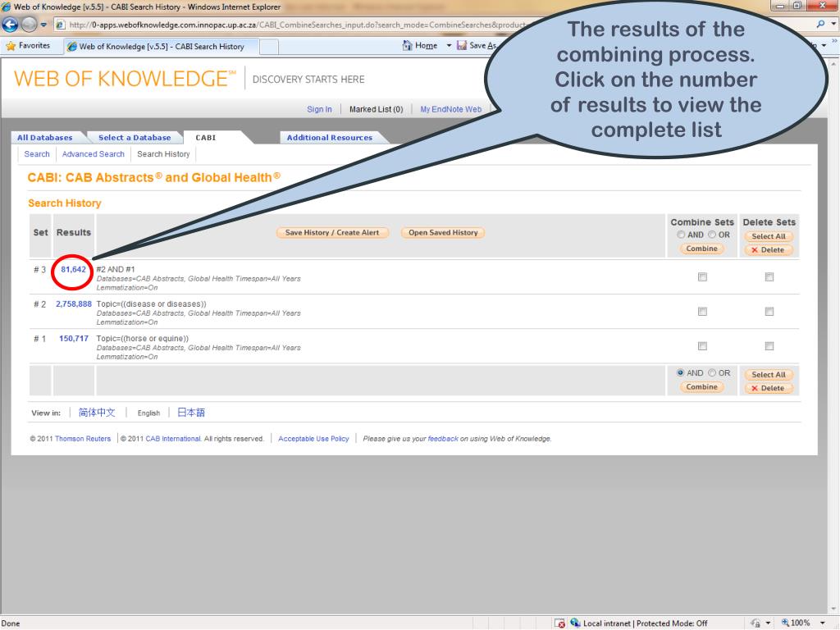
Task: Check delete checkbox for set #3
Action: click(769, 277)
